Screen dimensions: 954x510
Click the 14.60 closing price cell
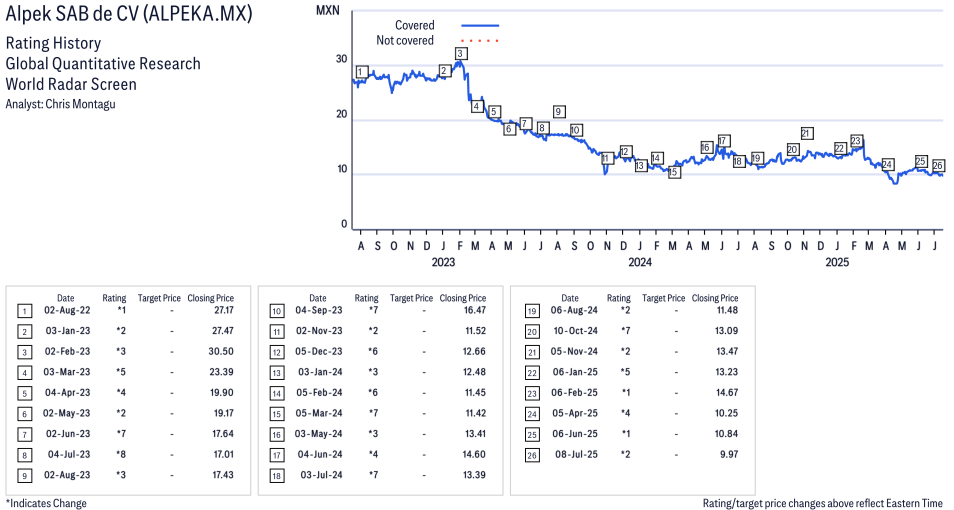click(x=475, y=455)
